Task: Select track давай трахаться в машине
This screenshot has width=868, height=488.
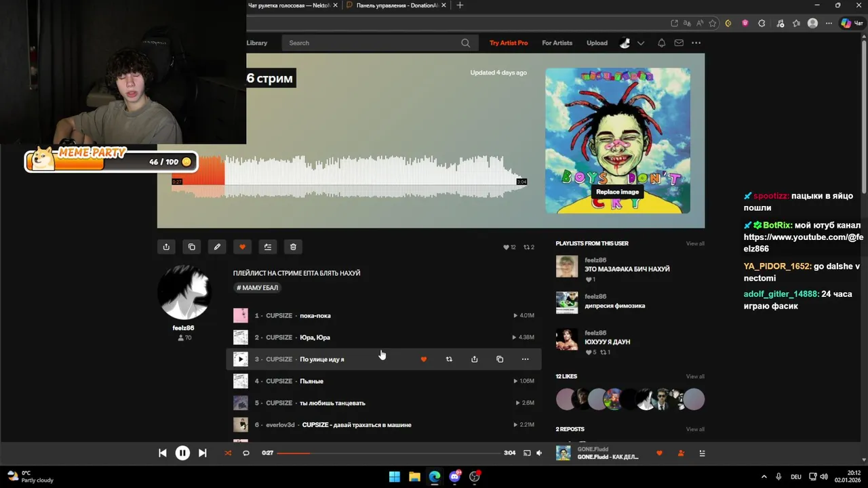Action: coord(357,425)
